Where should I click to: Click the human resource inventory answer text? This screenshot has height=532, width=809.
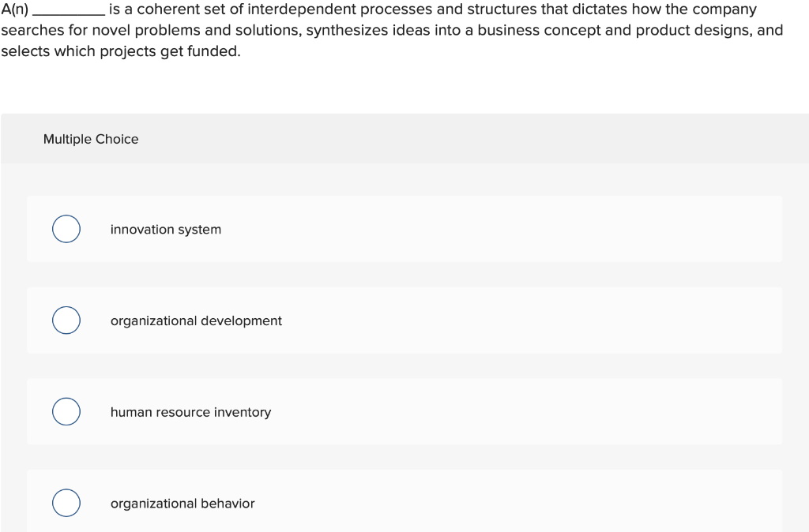pos(191,411)
